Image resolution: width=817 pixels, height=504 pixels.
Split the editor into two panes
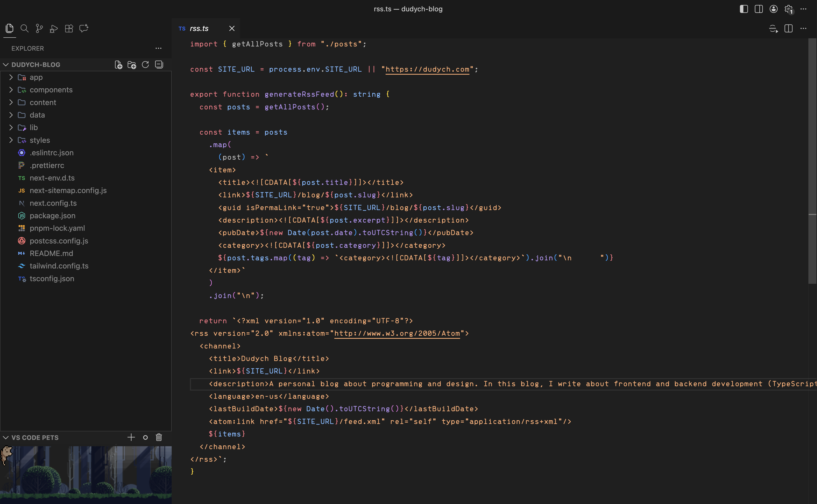pos(788,29)
